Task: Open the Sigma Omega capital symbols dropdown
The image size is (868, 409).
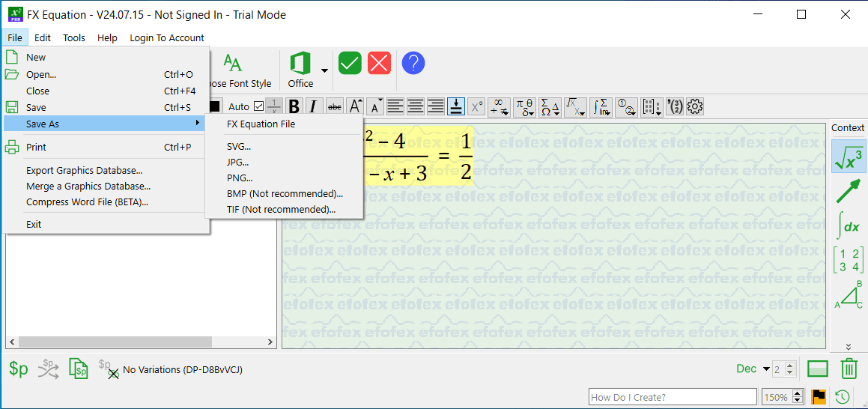Action: pyautogui.click(x=550, y=106)
